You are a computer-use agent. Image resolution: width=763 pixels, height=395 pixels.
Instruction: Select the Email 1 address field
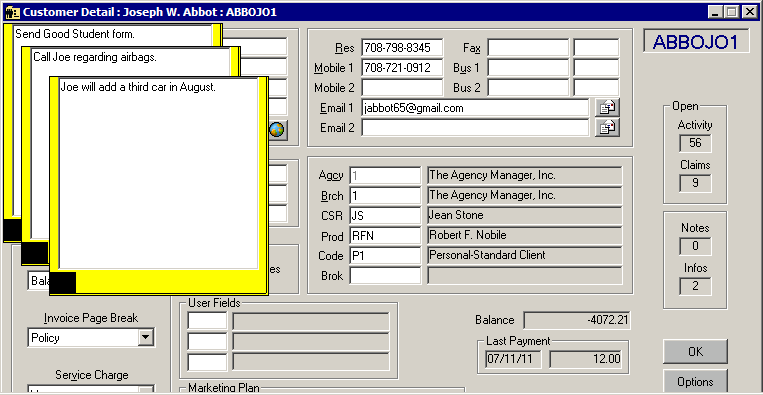(x=475, y=108)
